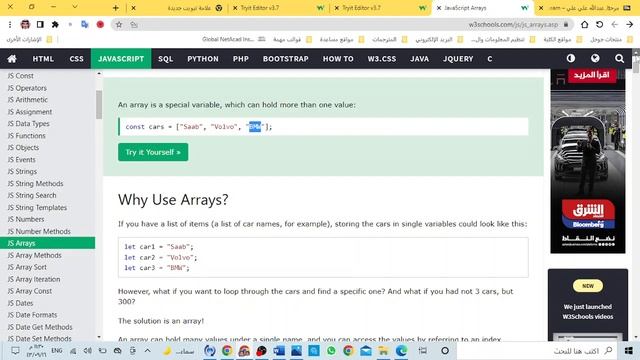Open JS Date Formats in sidebar
The height and width of the screenshot is (360, 640).
[32, 315]
